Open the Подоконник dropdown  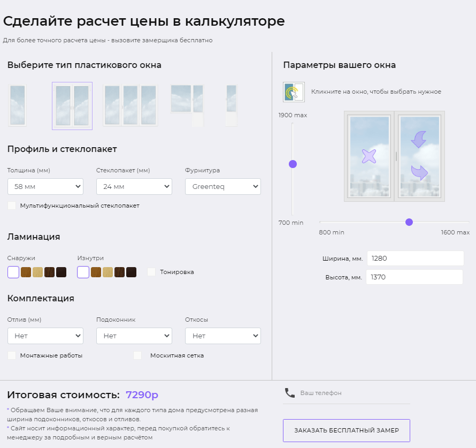point(134,336)
